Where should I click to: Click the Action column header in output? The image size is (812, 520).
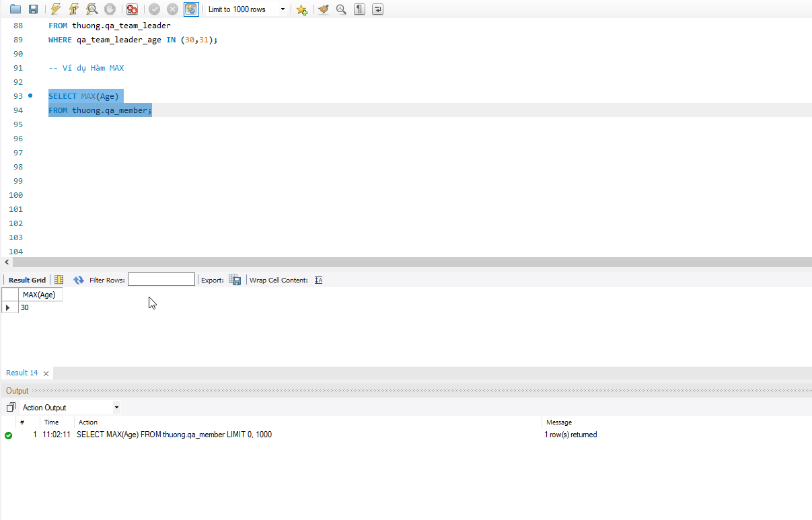click(x=88, y=422)
